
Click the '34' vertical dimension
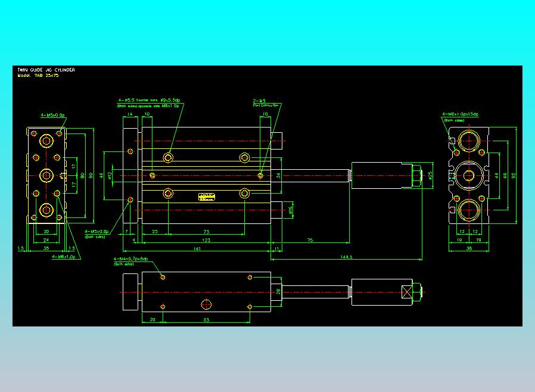(278, 175)
